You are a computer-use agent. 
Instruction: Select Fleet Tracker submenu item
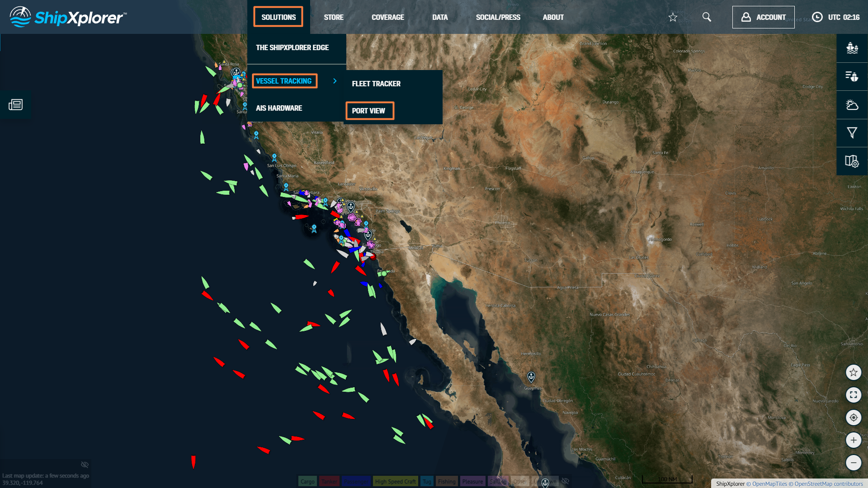[376, 84]
